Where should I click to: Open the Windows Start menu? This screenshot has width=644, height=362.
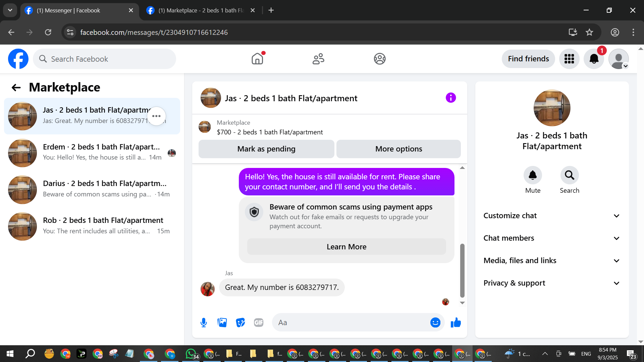[x=10, y=354]
